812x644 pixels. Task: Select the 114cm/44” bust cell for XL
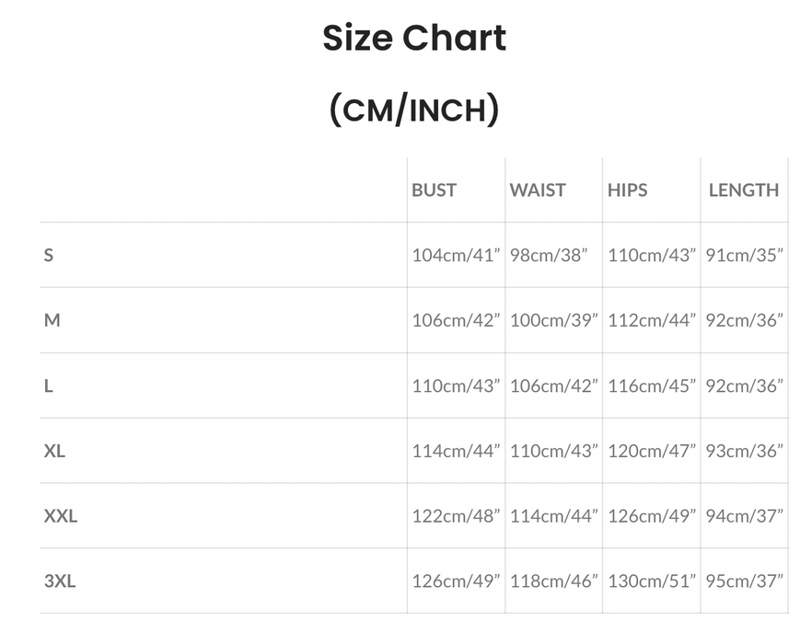pos(456,451)
